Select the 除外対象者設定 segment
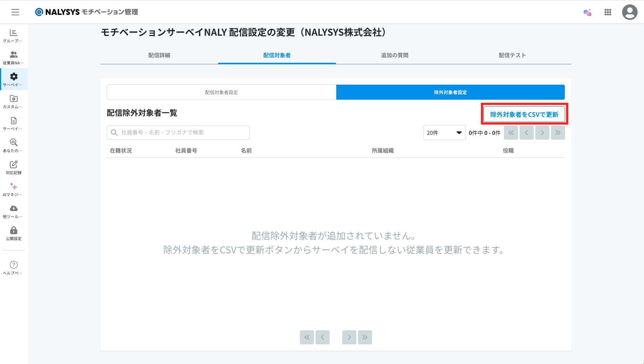Image resolution: width=644 pixels, height=364 pixels. (451, 92)
